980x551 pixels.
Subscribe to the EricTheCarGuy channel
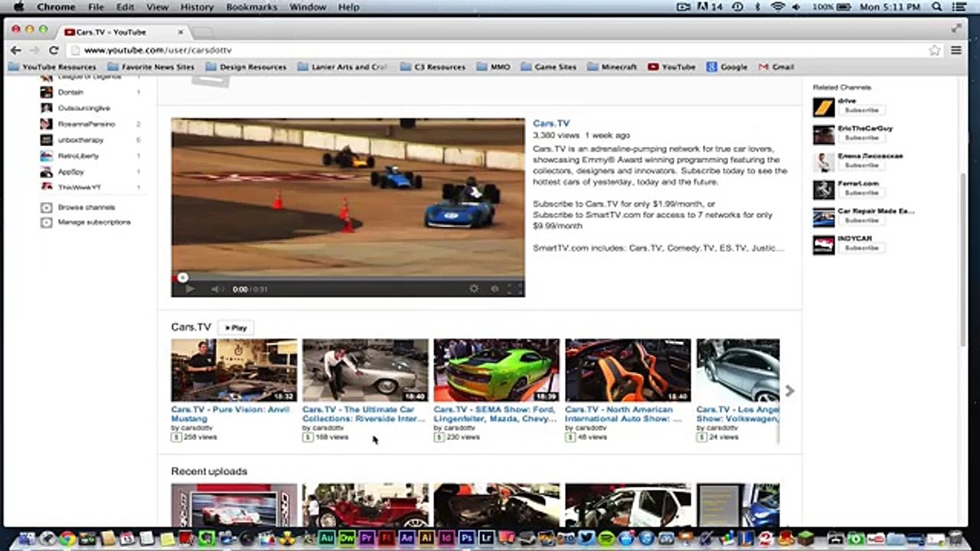(861, 138)
